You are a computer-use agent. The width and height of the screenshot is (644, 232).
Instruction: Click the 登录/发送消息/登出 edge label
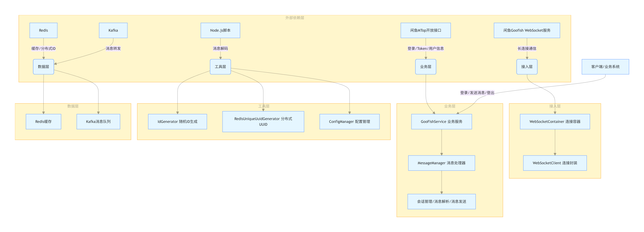point(477,93)
